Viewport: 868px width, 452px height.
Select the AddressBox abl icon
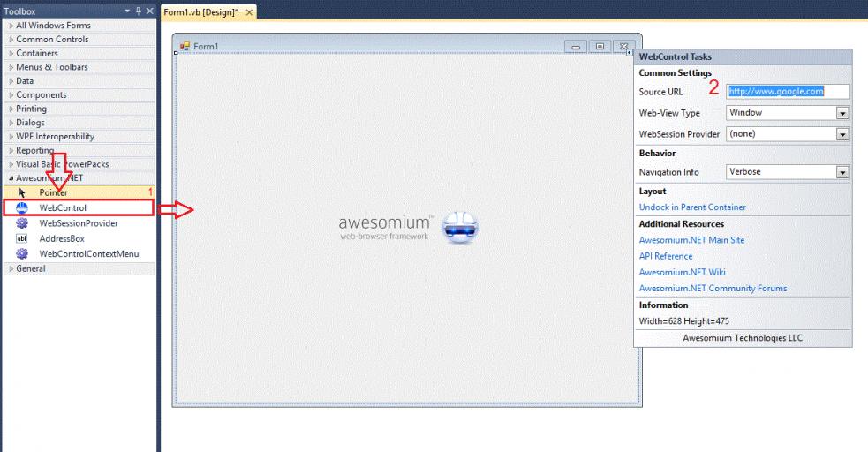(x=21, y=238)
